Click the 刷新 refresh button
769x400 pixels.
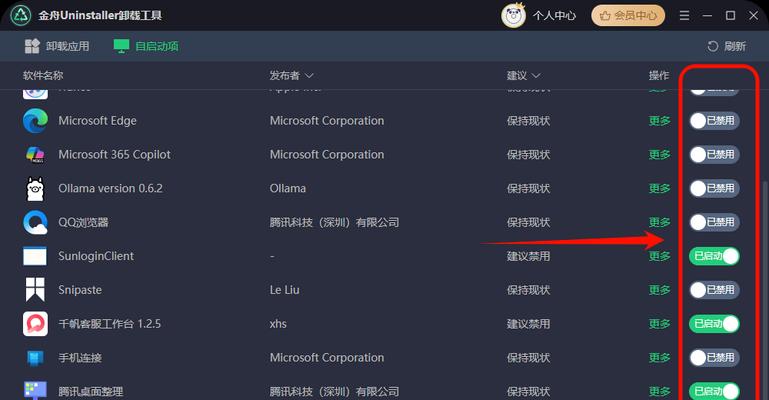pyautogui.click(x=726, y=46)
